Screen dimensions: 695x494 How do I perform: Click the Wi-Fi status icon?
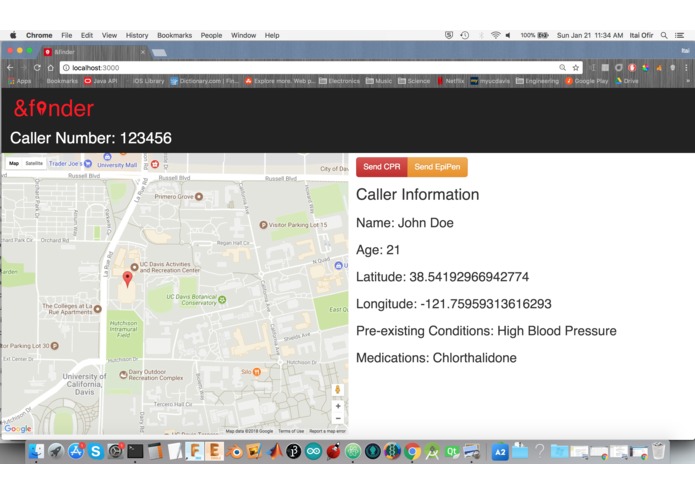pos(496,35)
